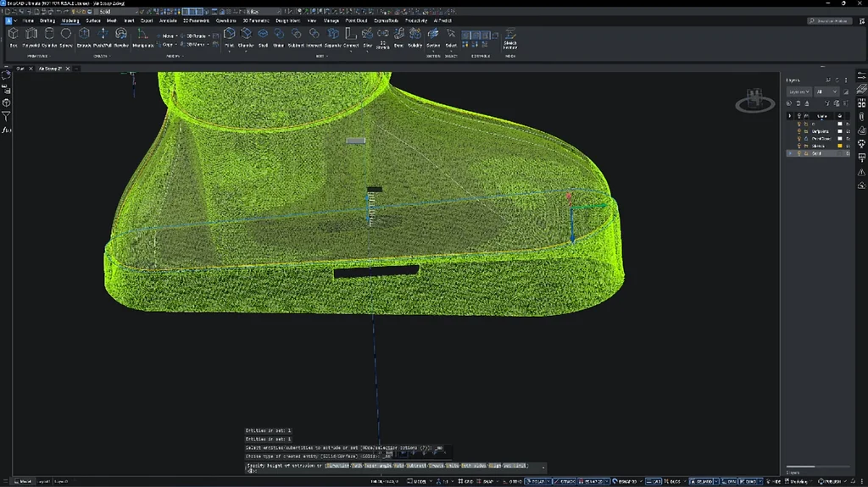This screenshot has height=487, width=868.
Task: Choose the Fillet tool
Action: (x=229, y=37)
